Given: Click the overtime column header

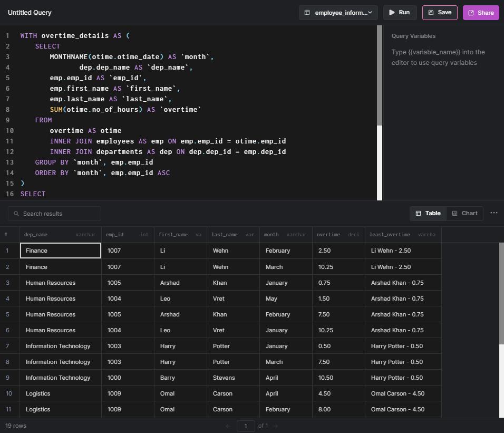Looking at the screenshot, I should [338, 235].
